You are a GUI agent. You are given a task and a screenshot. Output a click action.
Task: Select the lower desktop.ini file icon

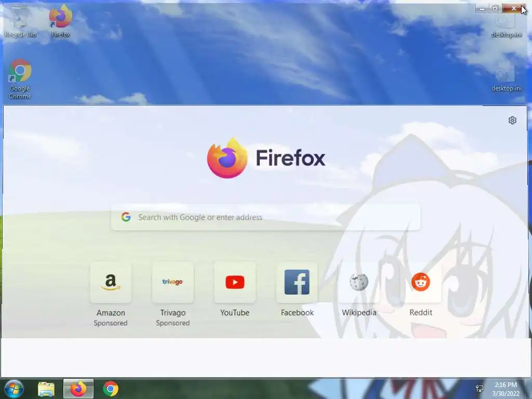[507, 79]
